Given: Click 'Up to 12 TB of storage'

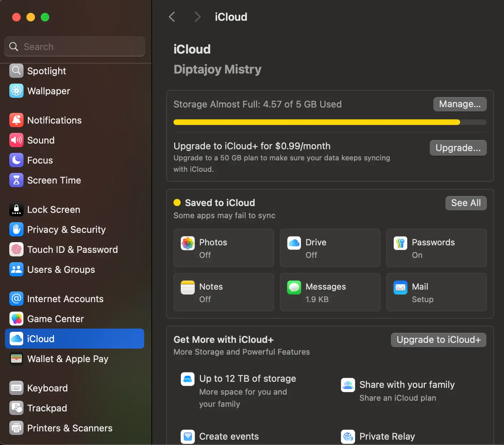Looking at the screenshot, I should click(248, 379).
